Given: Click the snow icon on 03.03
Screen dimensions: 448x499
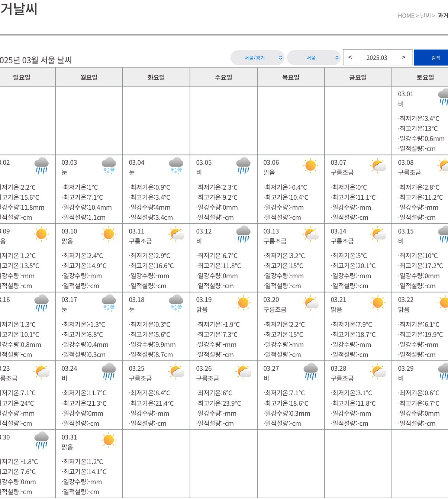Looking at the screenshot, I should click(x=109, y=165).
